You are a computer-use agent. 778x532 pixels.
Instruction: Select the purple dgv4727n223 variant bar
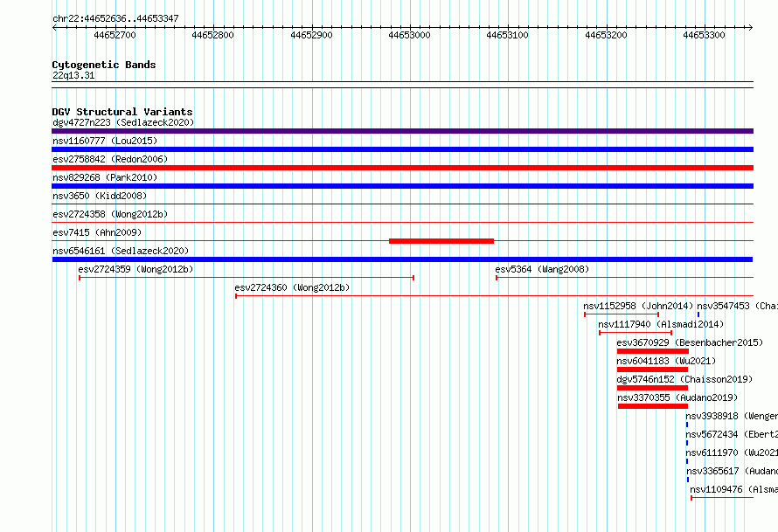pyautogui.click(x=402, y=131)
